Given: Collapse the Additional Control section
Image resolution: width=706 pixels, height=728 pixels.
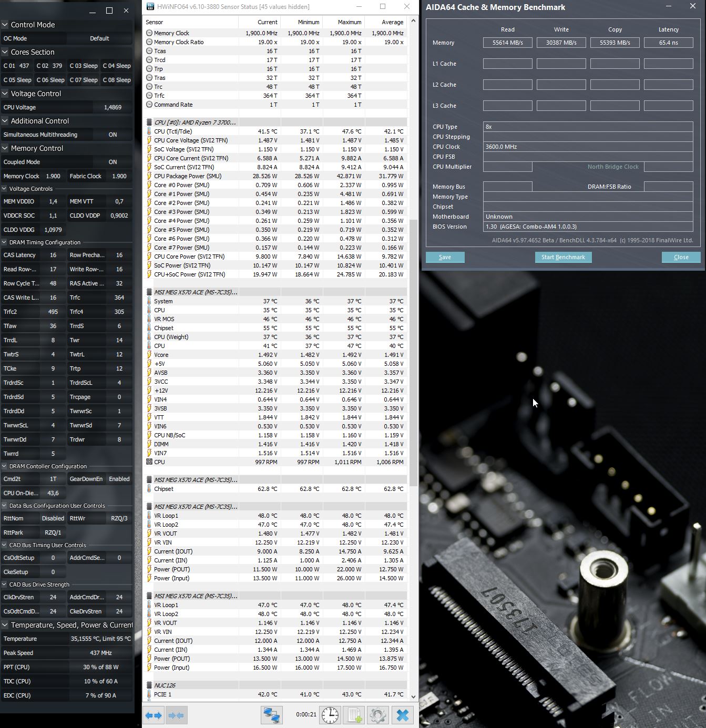Looking at the screenshot, I should click(x=5, y=121).
